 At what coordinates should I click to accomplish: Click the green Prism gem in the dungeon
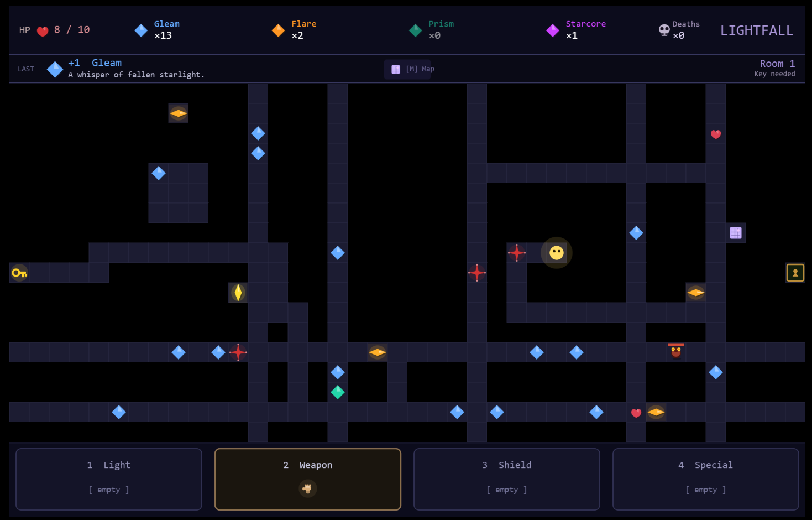tap(338, 392)
